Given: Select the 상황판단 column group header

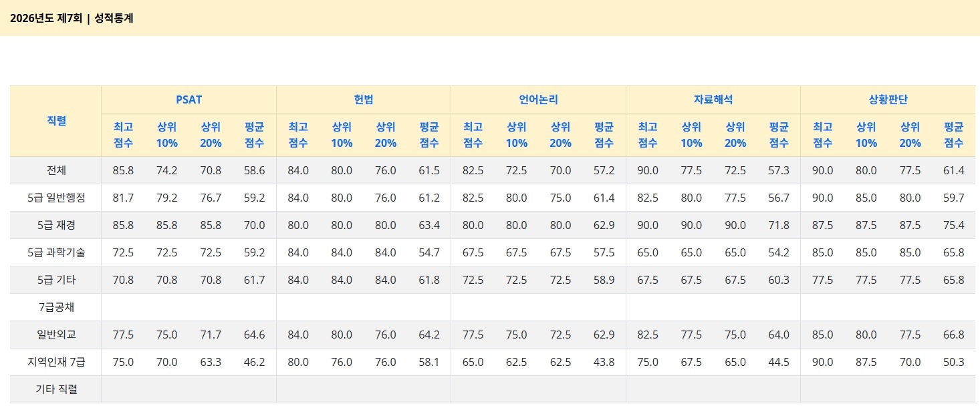Looking at the screenshot, I should pos(888,99).
